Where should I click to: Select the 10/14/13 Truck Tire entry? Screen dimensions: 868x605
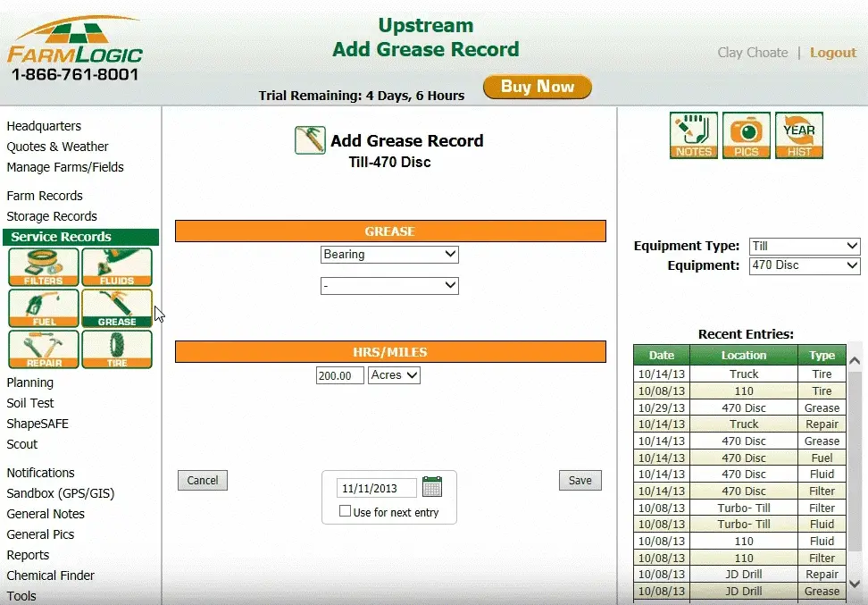(x=739, y=374)
